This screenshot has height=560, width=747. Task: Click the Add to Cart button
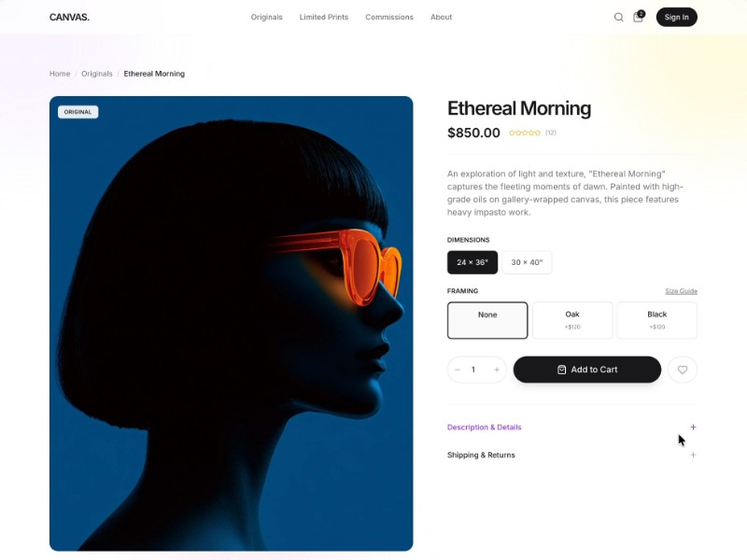pos(587,370)
